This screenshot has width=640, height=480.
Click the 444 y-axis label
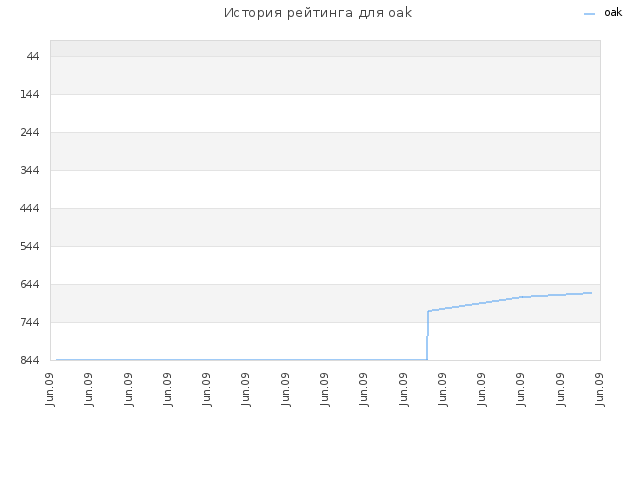(x=30, y=208)
